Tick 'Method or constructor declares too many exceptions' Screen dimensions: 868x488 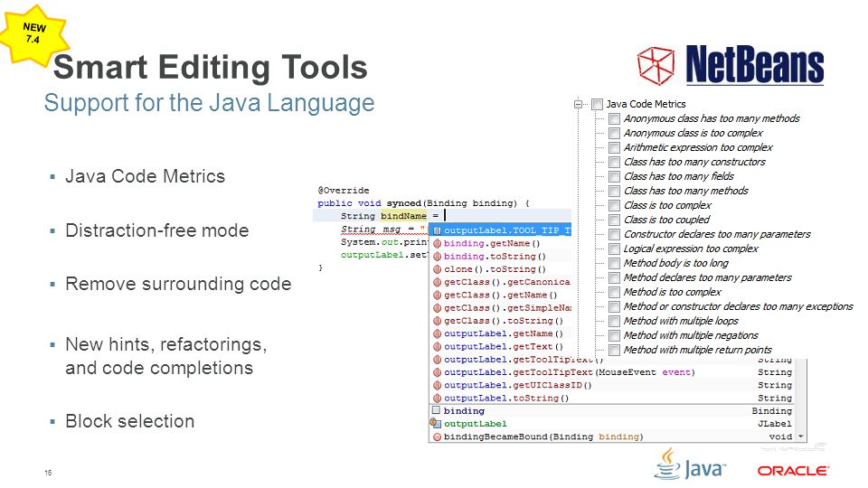[x=614, y=306]
